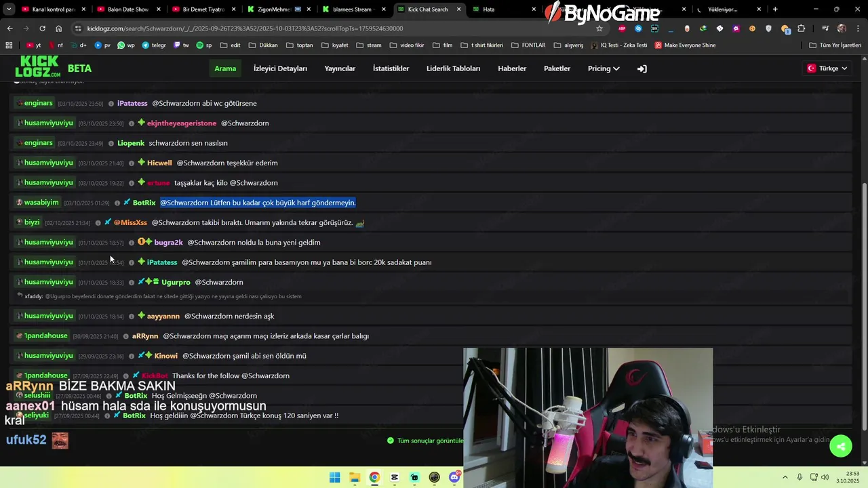Go back to previous page

click(x=9, y=28)
